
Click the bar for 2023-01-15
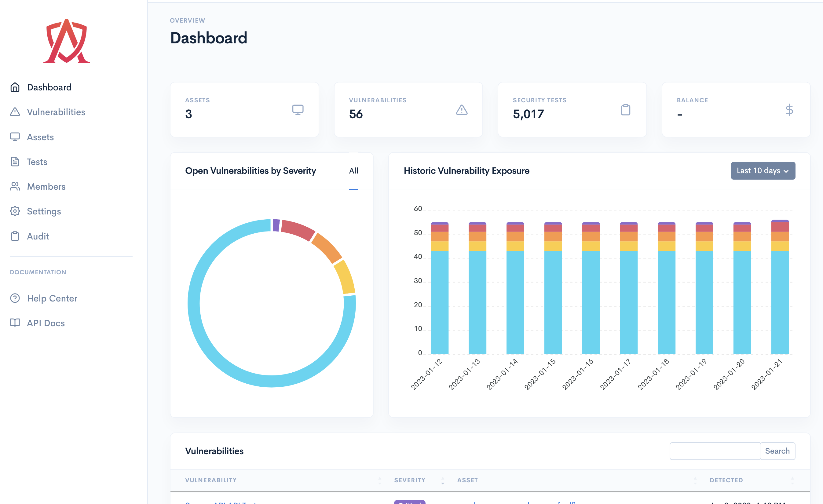click(553, 288)
